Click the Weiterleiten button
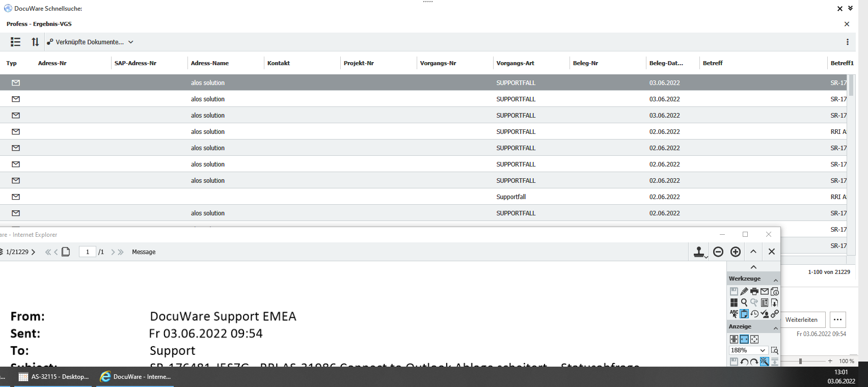 [801, 320]
